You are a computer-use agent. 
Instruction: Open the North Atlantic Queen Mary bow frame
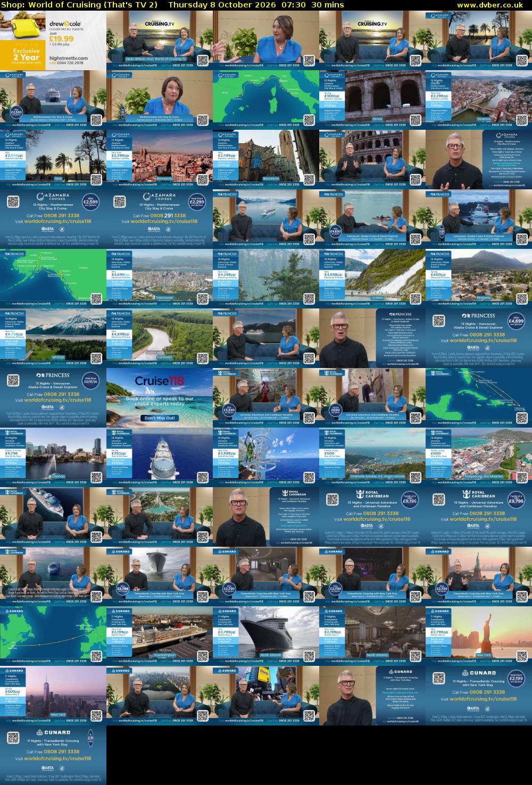pos(266,636)
